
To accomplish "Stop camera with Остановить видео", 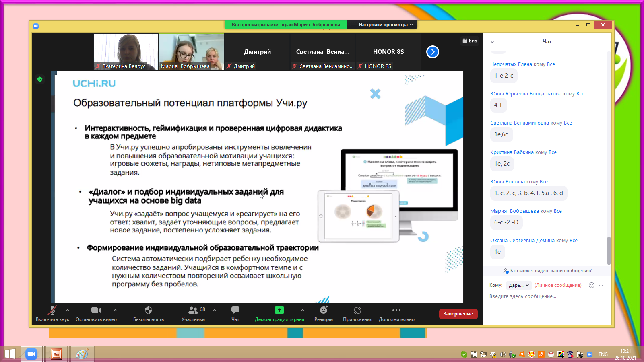I will [x=96, y=313].
